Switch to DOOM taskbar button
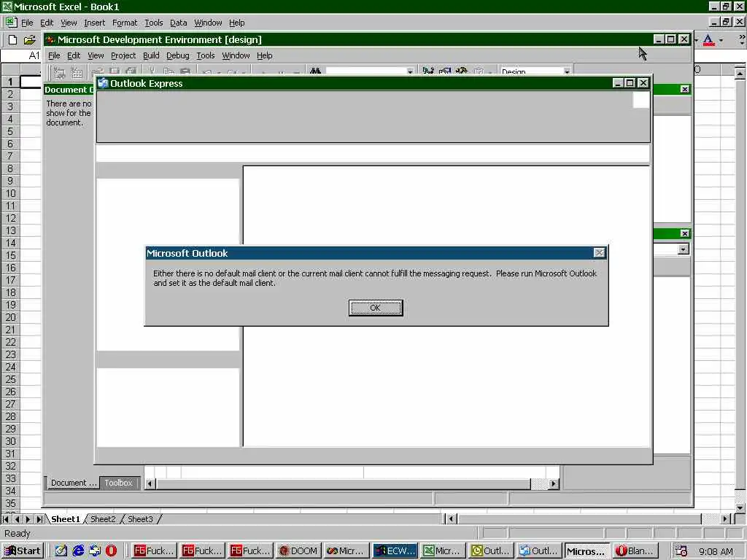The image size is (747, 560). [298, 551]
